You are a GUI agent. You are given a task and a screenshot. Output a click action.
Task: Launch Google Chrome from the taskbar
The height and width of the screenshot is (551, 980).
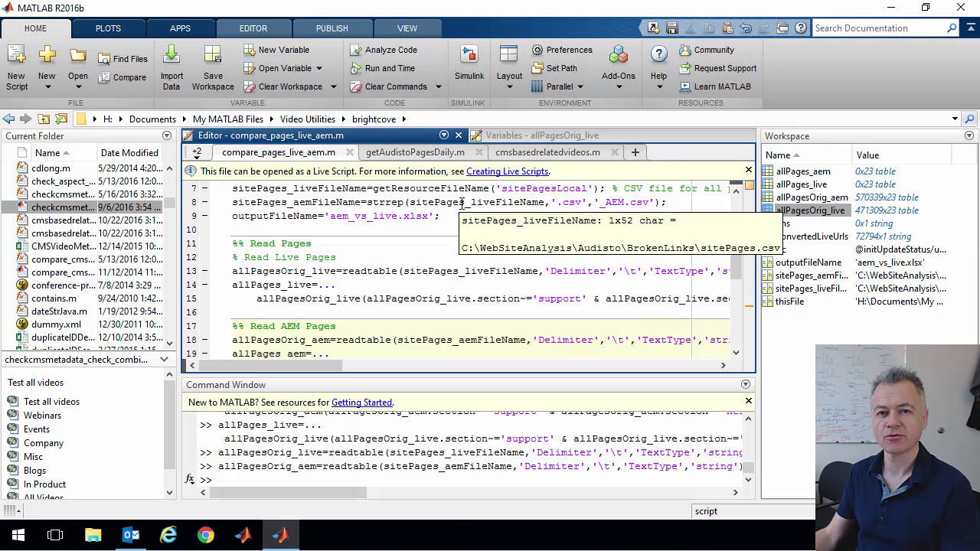point(205,535)
